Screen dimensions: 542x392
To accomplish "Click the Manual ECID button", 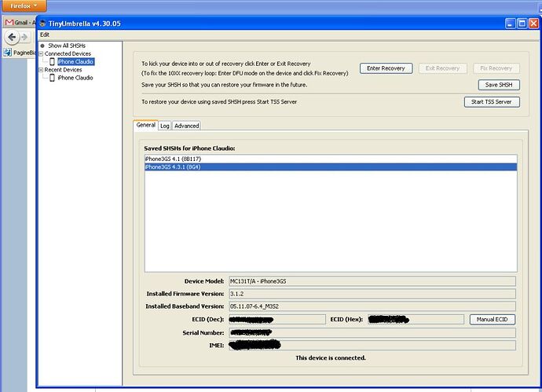I will click(493, 320).
